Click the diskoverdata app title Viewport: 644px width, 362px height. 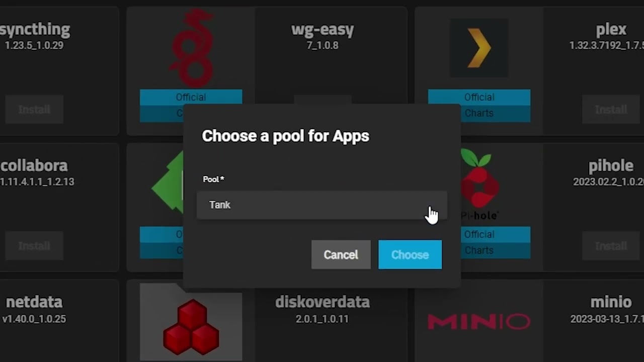point(323,302)
